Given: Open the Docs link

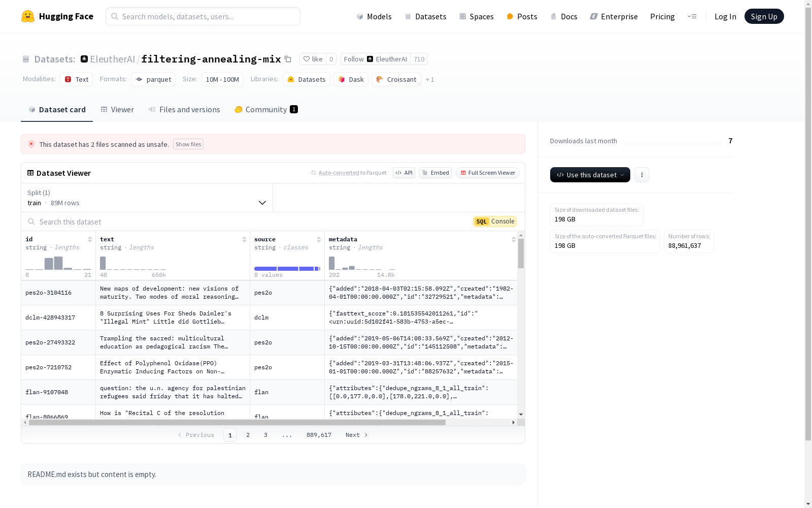Looking at the screenshot, I should [x=564, y=16].
